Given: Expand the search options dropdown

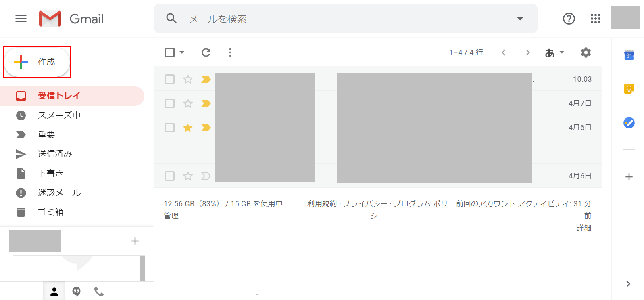Looking at the screenshot, I should 520,19.
